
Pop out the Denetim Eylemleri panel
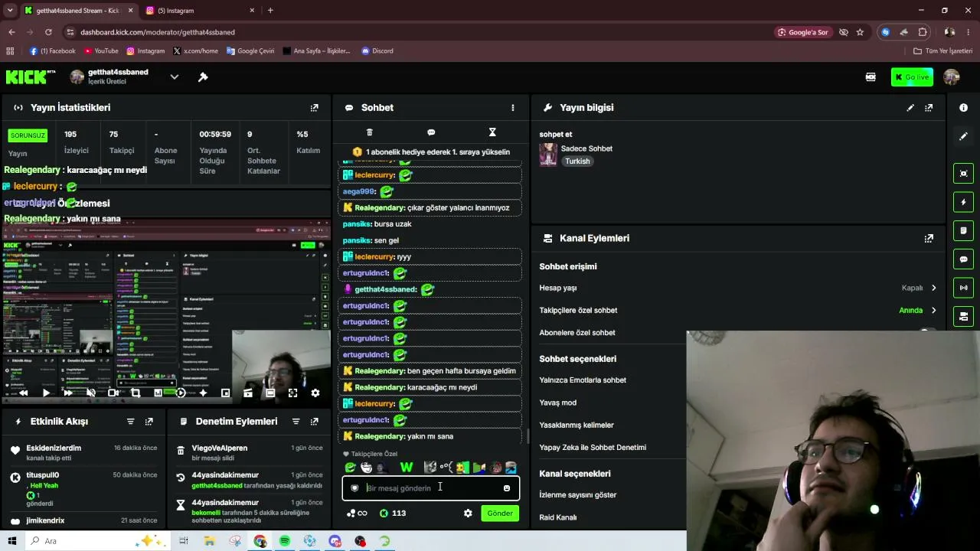pyautogui.click(x=314, y=422)
